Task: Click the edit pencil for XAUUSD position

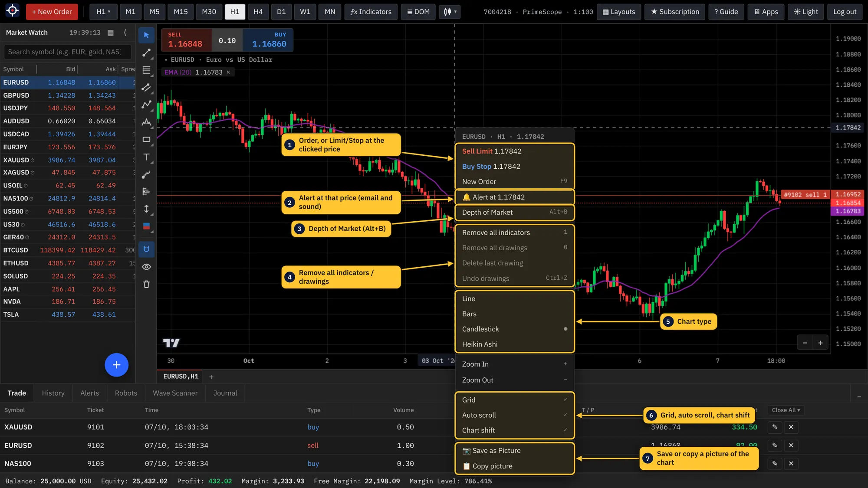Action: point(775,427)
